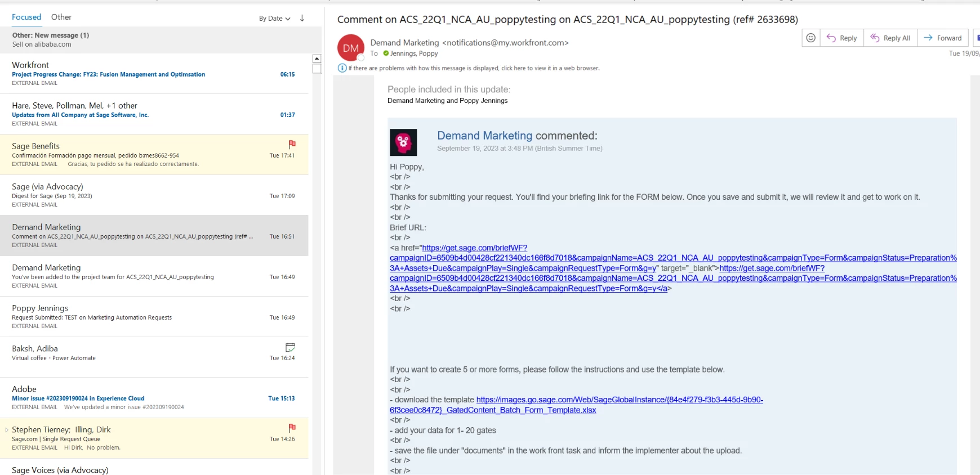Click sender Demand Marketing notifications address
The width and height of the screenshot is (980, 475).
469,43
